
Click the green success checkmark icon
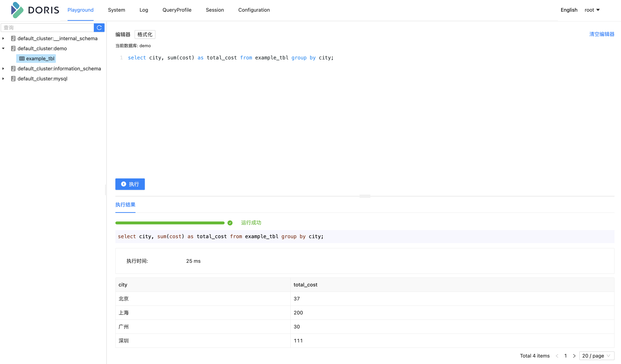pyautogui.click(x=230, y=223)
